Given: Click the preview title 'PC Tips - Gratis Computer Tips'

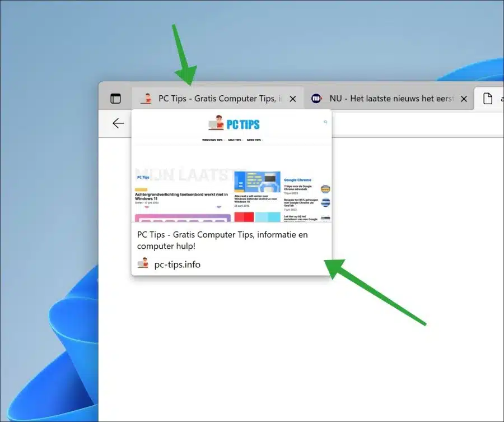Looking at the screenshot, I should point(222,240).
